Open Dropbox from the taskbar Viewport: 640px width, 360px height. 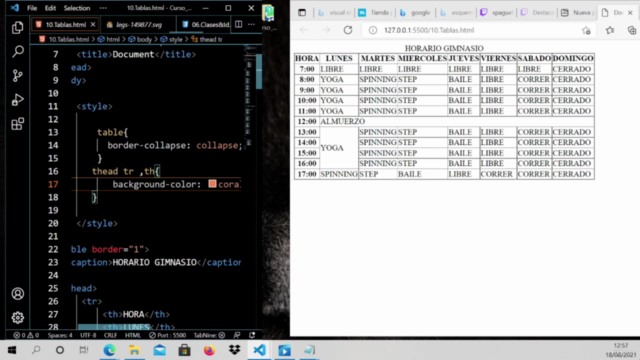click(235, 350)
